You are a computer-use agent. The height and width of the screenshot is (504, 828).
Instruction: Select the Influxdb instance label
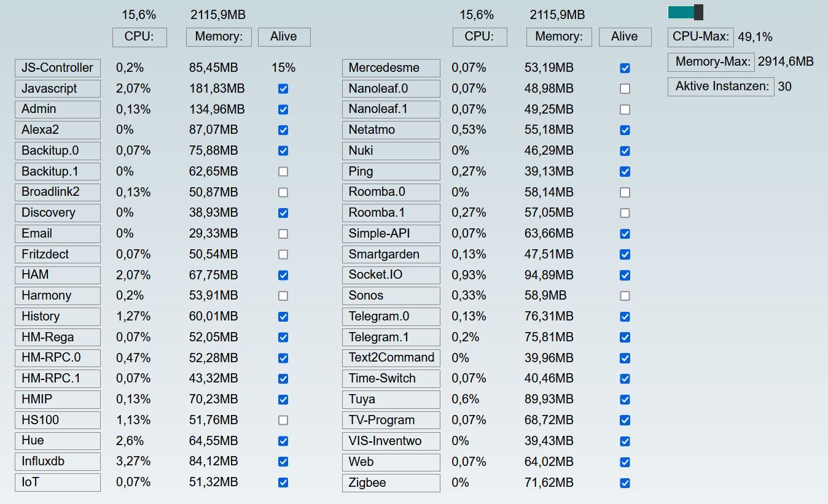pos(57,462)
